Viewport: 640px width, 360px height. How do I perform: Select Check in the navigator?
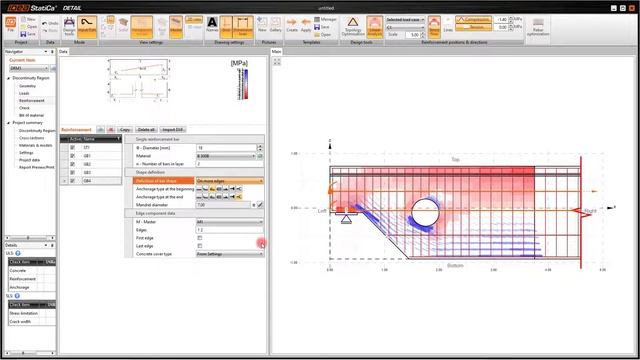tap(24, 108)
